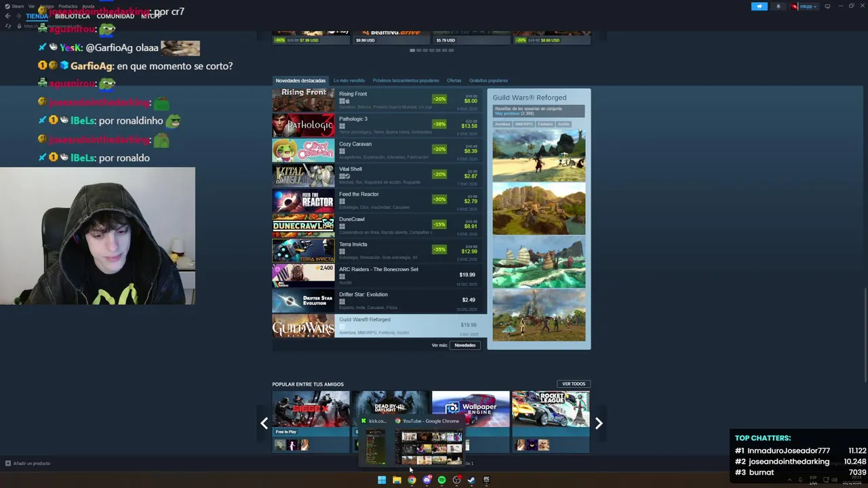This screenshot has height=488, width=868.
Task: Click the Acción tag in Guild Wars panel
Action: pos(564,124)
